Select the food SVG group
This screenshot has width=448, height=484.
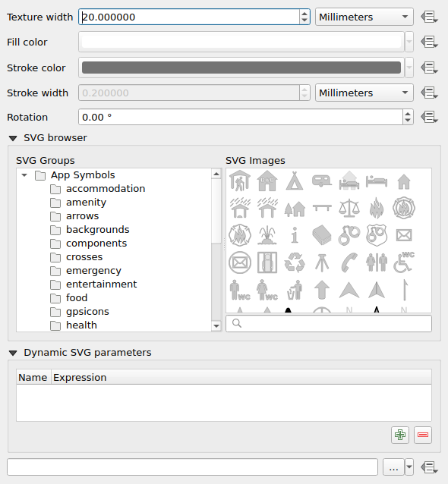[x=77, y=297]
